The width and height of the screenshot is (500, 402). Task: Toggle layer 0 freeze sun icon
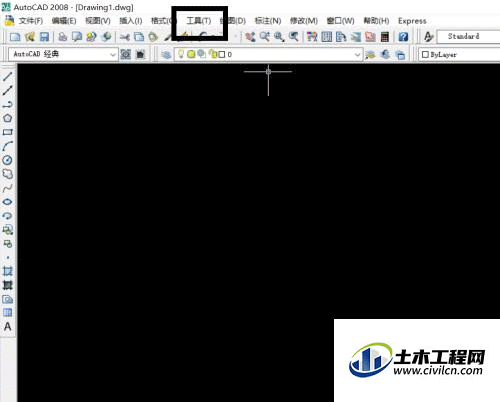191,54
